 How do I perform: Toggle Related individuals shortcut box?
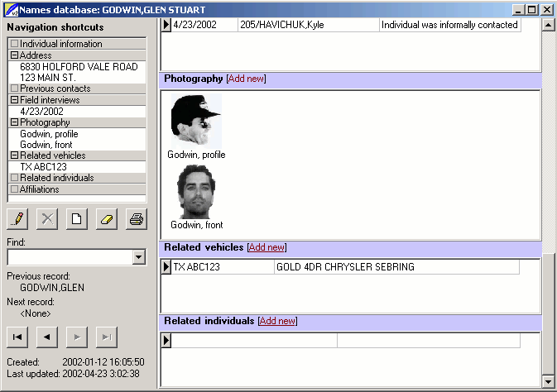pyautogui.click(x=14, y=178)
